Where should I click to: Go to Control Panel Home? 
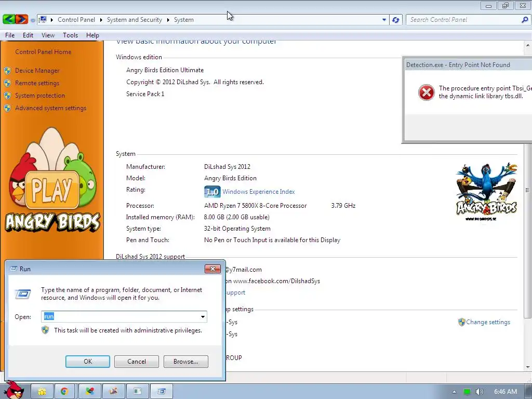(x=43, y=51)
